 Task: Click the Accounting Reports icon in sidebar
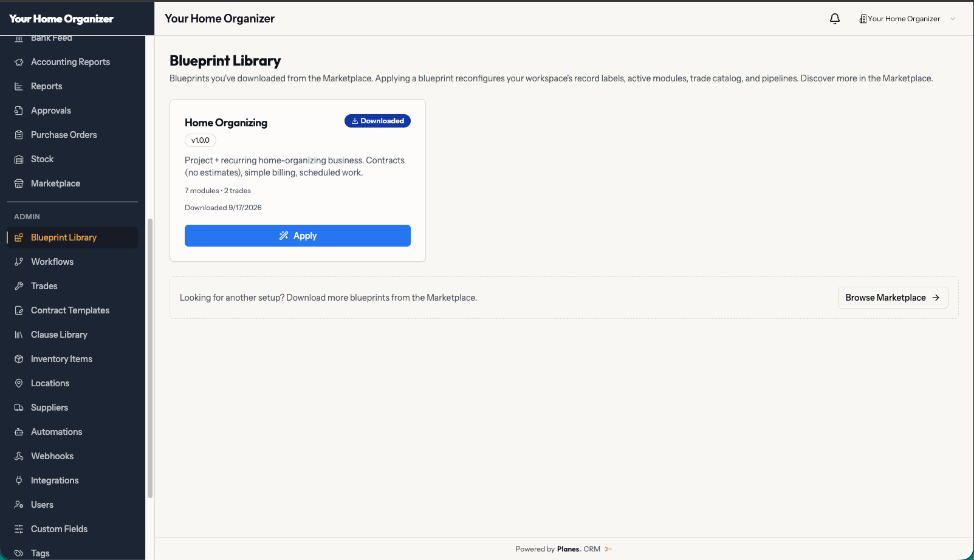[x=19, y=62]
